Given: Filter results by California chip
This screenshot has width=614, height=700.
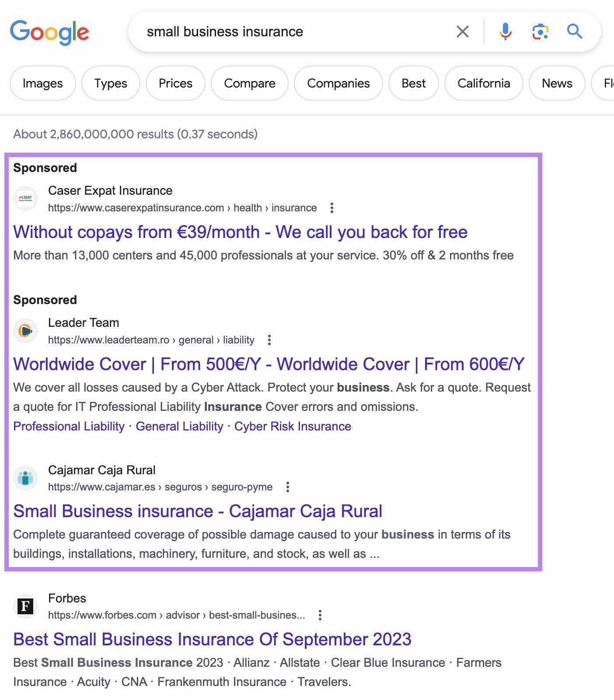Looking at the screenshot, I should [x=483, y=83].
